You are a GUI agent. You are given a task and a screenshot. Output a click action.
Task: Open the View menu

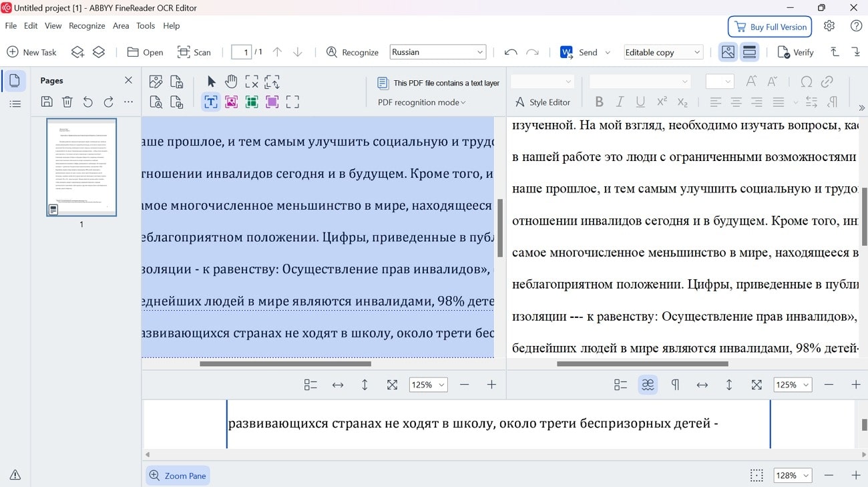(x=53, y=25)
